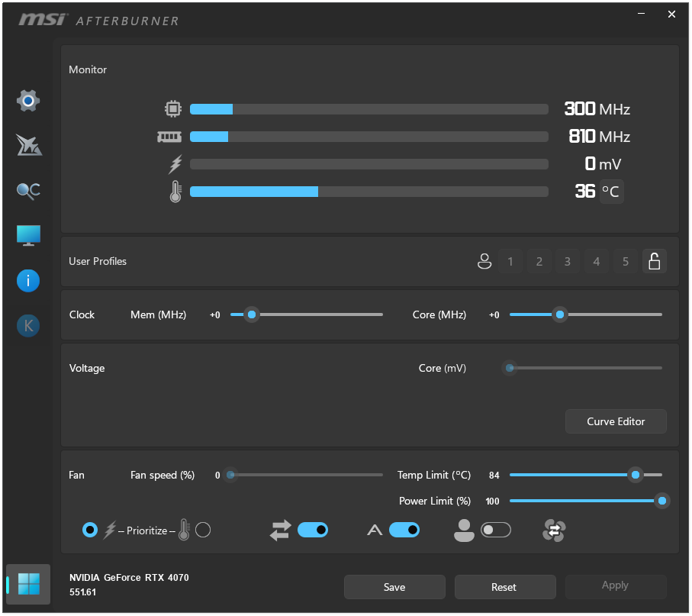This screenshot has height=616, width=692.
Task: Enable the user-defined fan toggle
Action: [496, 530]
